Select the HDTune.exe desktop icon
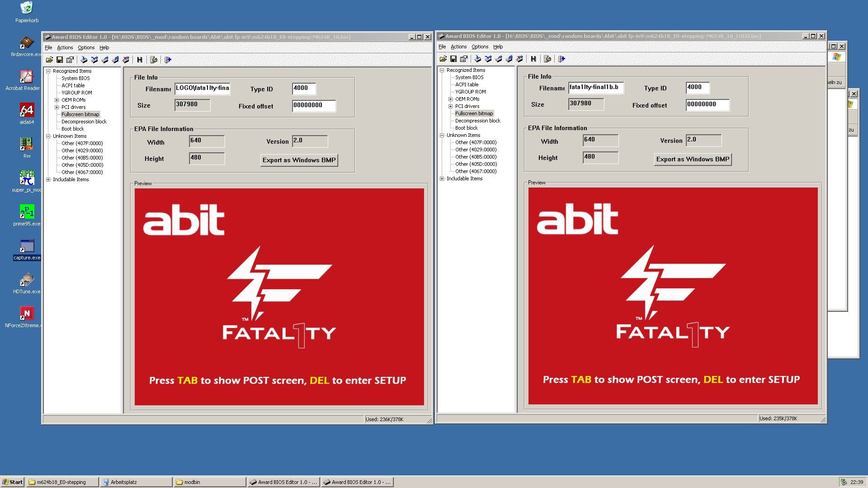 (27, 283)
